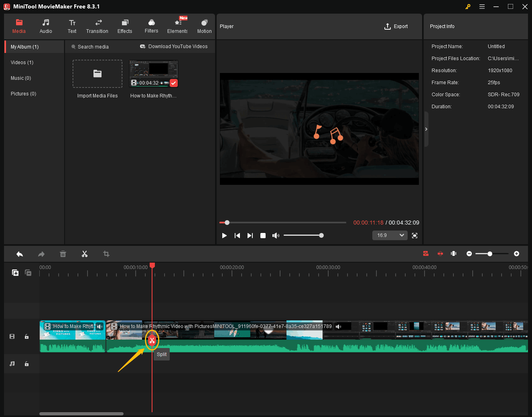Select Music (0) in the album sidebar

[x=20, y=78]
